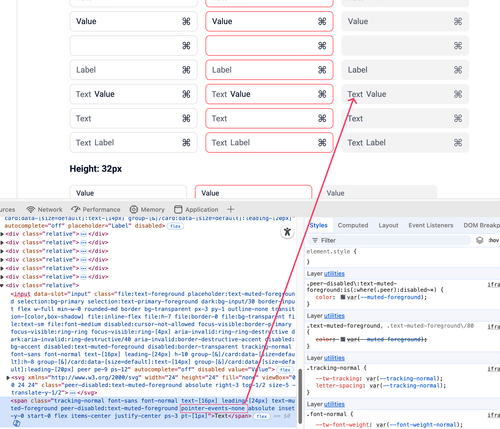This screenshot has width=500, height=429.
Task: Click the .font-normal selector text
Action: point(326,414)
